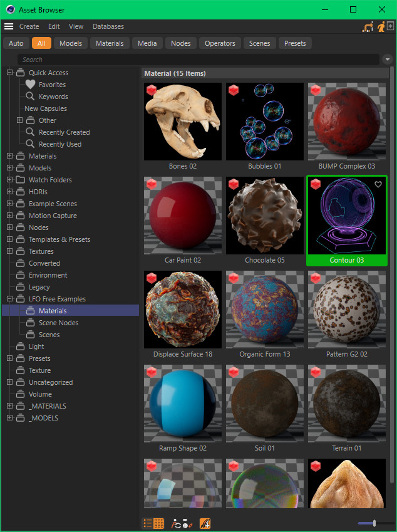Click the Keywords magnifier icon
397x532 pixels.
30,96
